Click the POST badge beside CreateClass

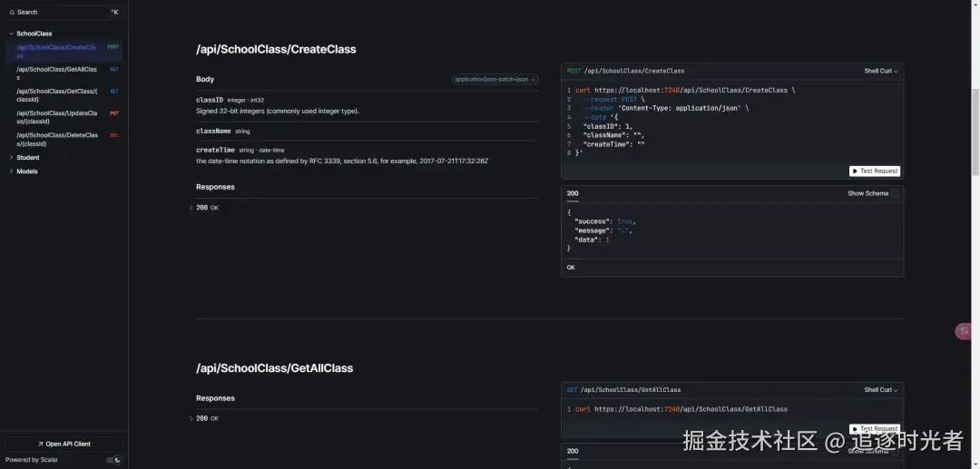coord(113,46)
